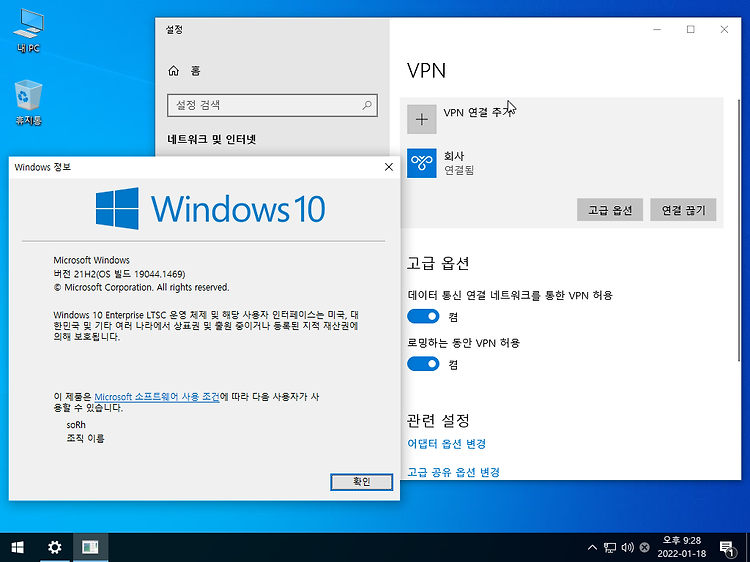The width and height of the screenshot is (750, 562).
Task: Click the winver app icon on taskbar
Action: point(90,547)
